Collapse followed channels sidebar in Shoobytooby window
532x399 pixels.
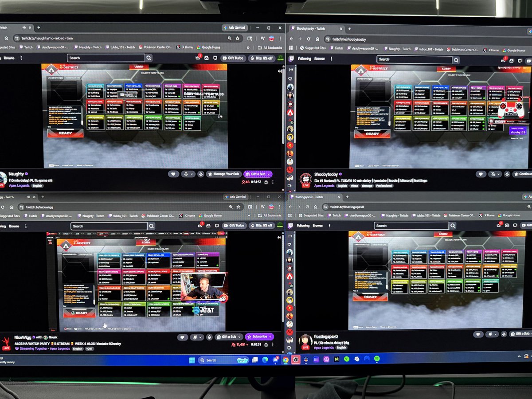pos(291,70)
